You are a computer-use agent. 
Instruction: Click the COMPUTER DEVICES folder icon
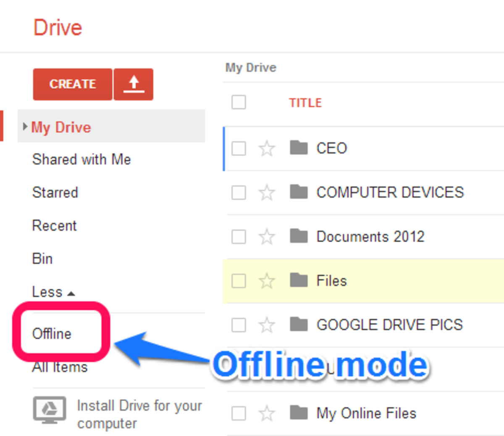coord(299,192)
